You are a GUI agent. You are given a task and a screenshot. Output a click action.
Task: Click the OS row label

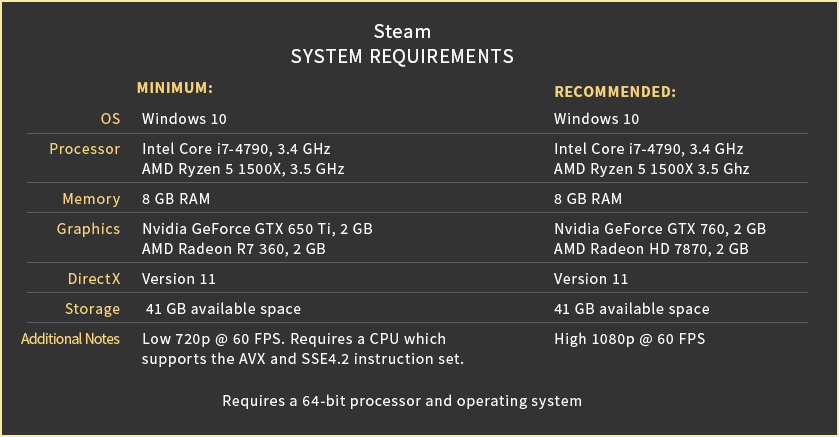tap(110, 119)
